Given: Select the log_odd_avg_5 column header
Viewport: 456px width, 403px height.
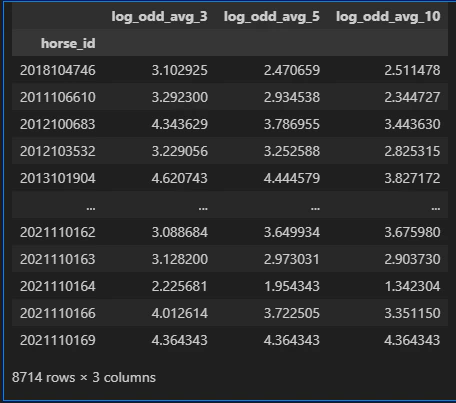Looking at the screenshot, I should (272, 16).
